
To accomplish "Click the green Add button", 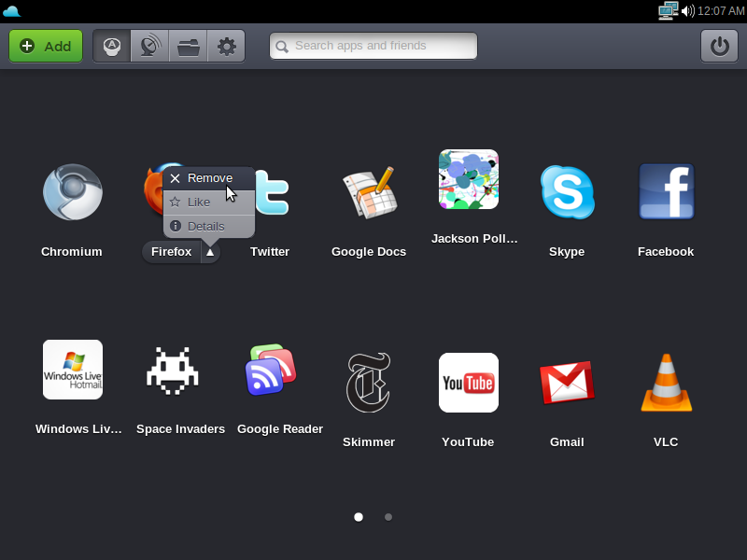I will [46, 46].
